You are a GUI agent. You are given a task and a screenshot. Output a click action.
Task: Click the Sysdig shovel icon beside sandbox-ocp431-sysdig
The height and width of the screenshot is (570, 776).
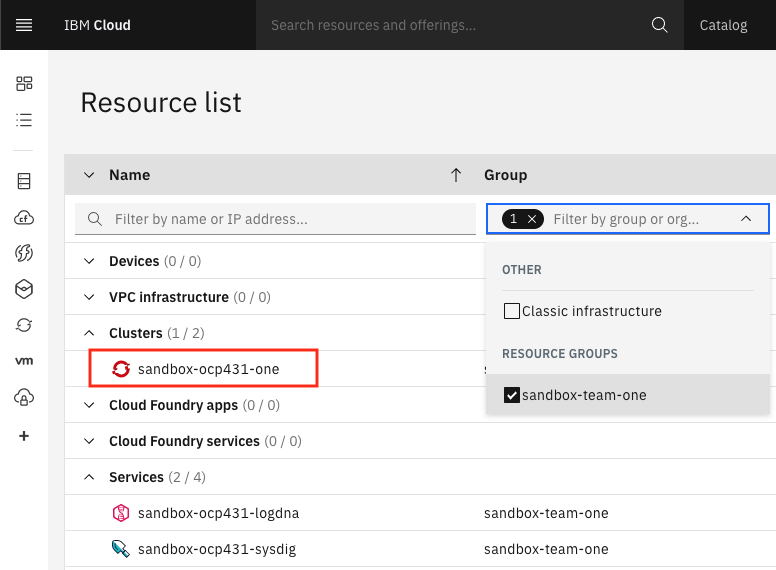tap(121, 549)
